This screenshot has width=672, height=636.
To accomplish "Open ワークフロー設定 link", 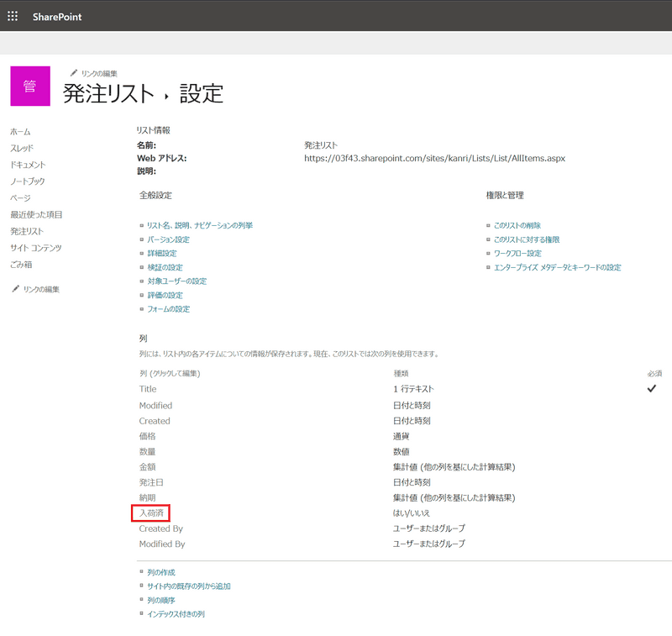I will [517, 253].
